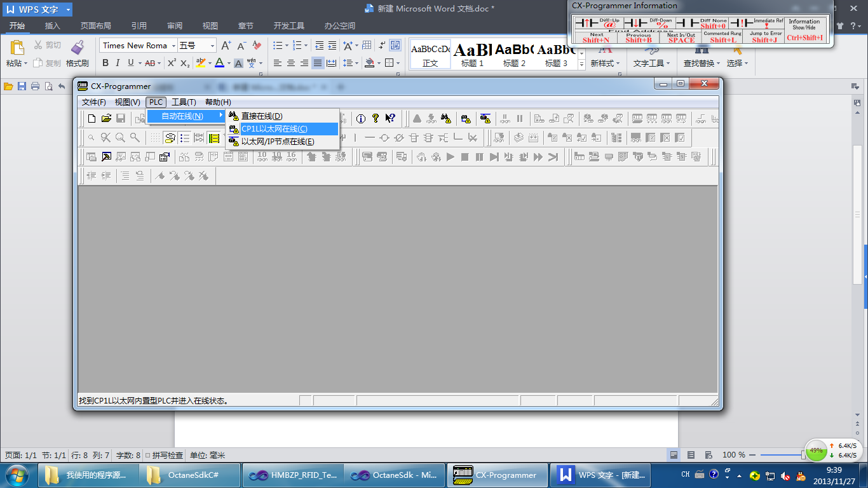Toggle Bold formatting in WPS ribbon
The height and width of the screenshot is (488, 868).
(105, 63)
